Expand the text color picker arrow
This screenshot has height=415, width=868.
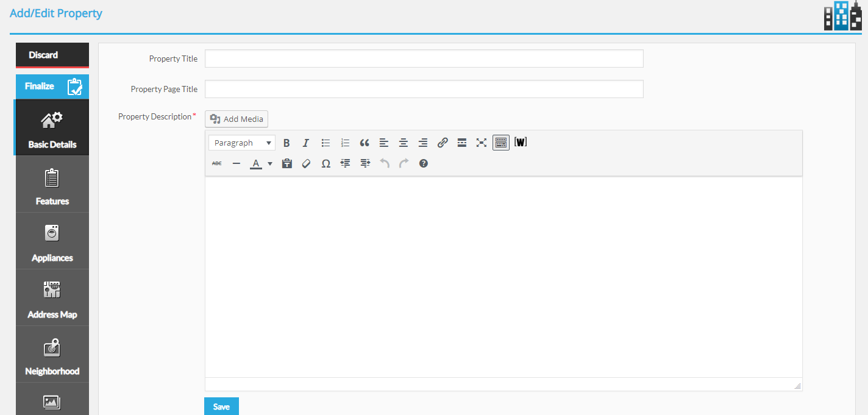pyautogui.click(x=270, y=163)
